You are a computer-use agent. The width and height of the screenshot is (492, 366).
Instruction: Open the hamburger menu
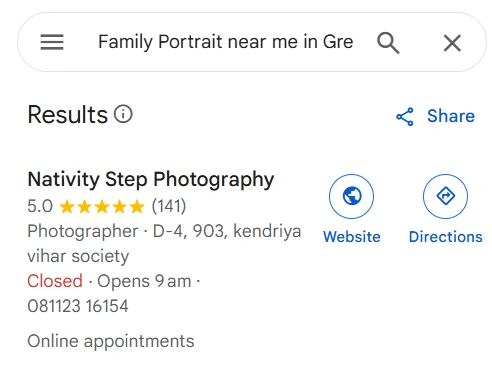pyautogui.click(x=52, y=42)
